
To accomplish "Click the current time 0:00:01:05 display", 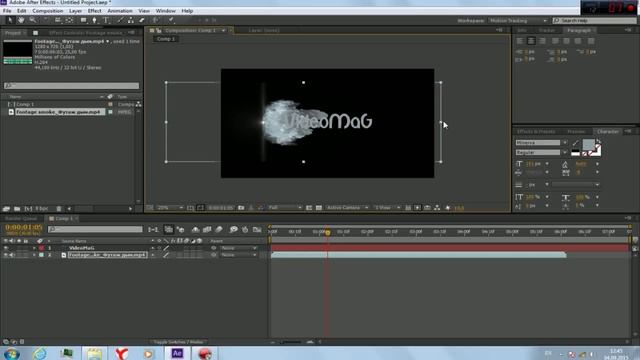I will click(x=24, y=227).
